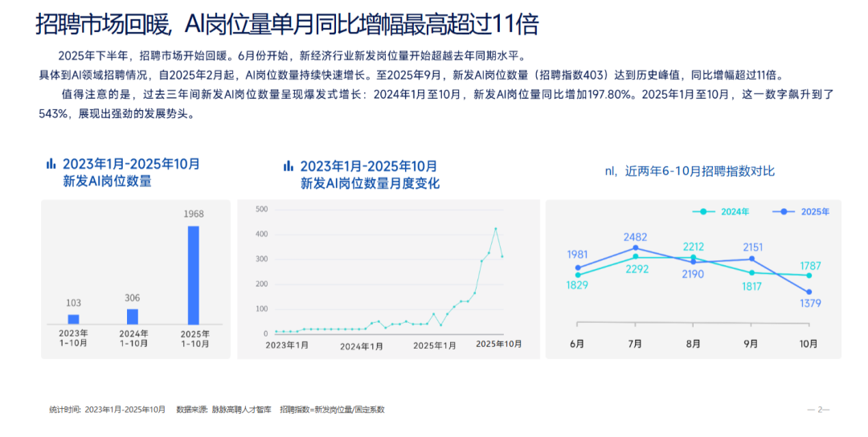The height and width of the screenshot is (437, 868).
Task: Select the 2025年 legend entry
Action: (801, 211)
